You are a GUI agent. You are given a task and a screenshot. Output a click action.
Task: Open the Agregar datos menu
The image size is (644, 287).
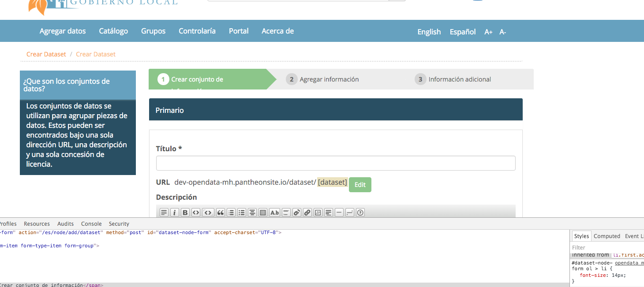click(63, 31)
